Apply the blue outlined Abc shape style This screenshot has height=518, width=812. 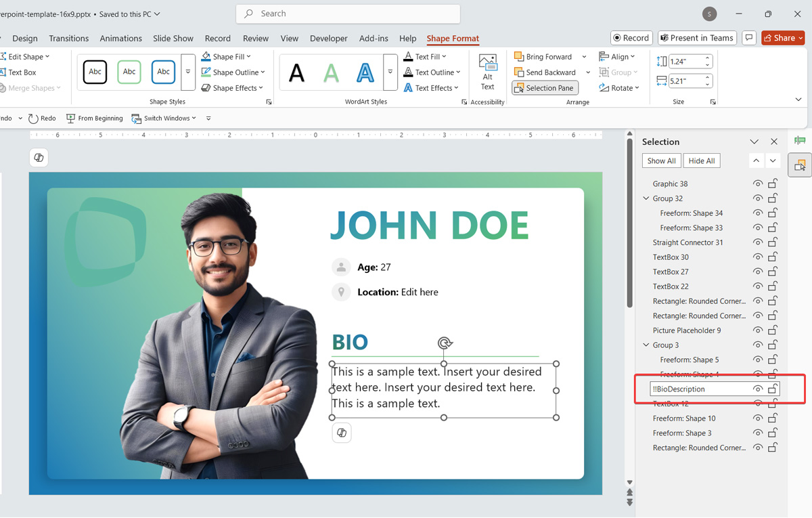coord(164,72)
